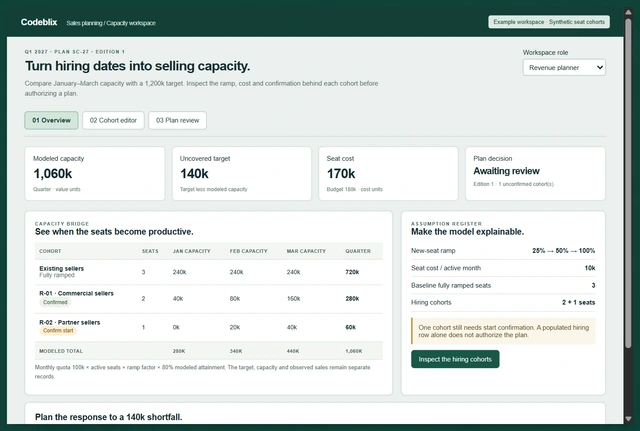Select the Uncovered target 140k card
Viewport: 640px width, 431px height.
click(x=242, y=173)
